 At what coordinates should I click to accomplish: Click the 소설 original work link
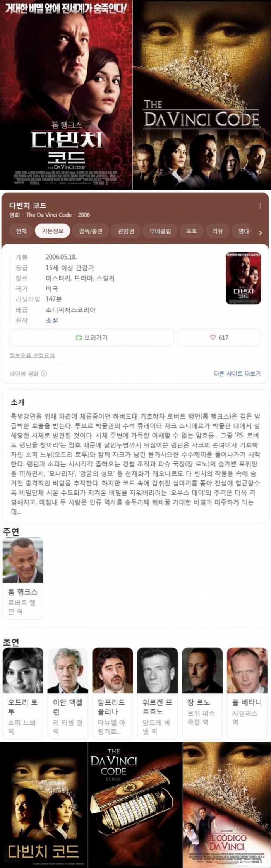click(x=51, y=320)
